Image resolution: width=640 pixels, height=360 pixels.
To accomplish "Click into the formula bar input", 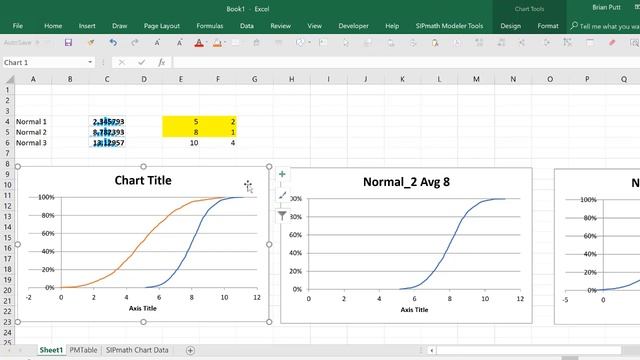I will pyautogui.click(x=406, y=62).
